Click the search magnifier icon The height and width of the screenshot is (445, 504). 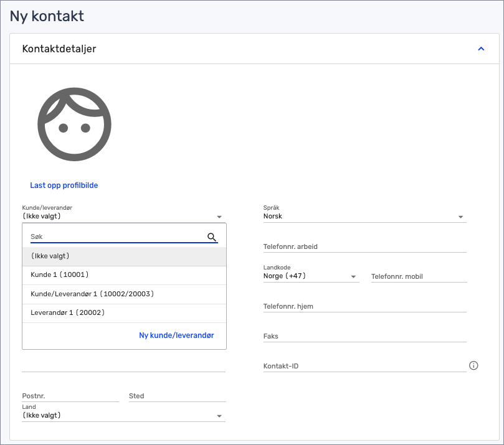211,237
